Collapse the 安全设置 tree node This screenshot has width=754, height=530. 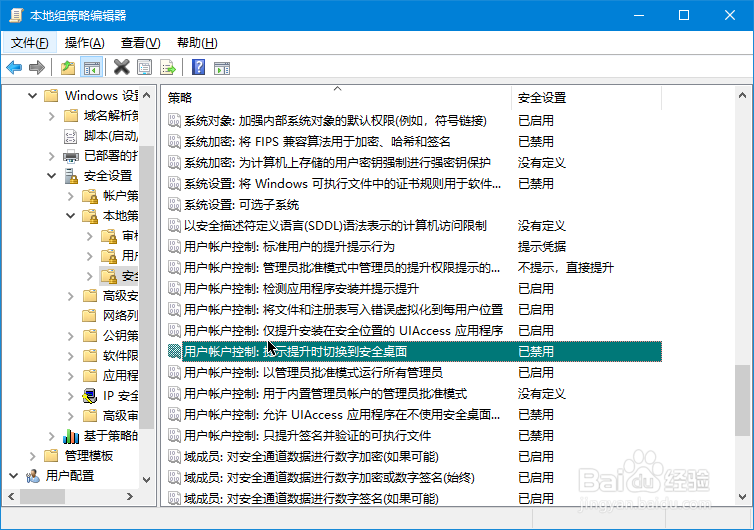pyautogui.click(x=51, y=176)
